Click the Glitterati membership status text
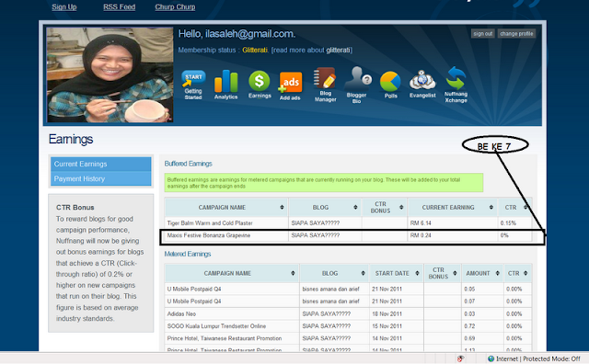This screenshot has width=589, height=364. pos(255,50)
